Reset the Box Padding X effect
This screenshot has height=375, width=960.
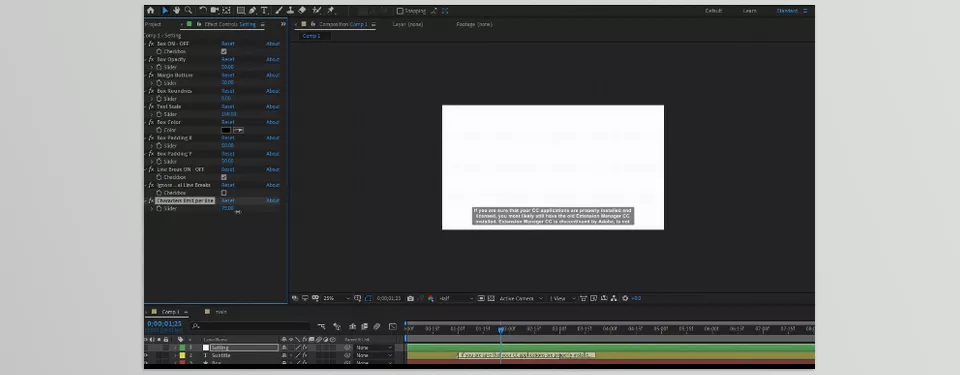pos(228,138)
